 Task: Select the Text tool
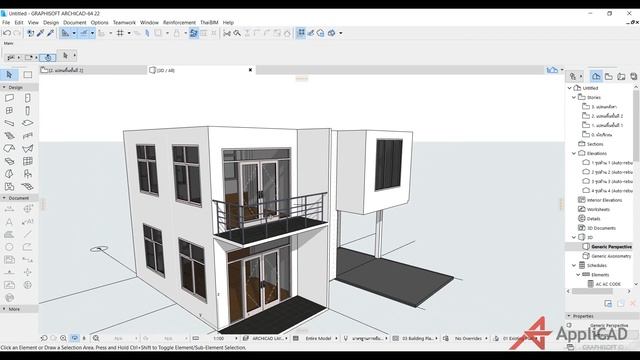click(9, 222)
